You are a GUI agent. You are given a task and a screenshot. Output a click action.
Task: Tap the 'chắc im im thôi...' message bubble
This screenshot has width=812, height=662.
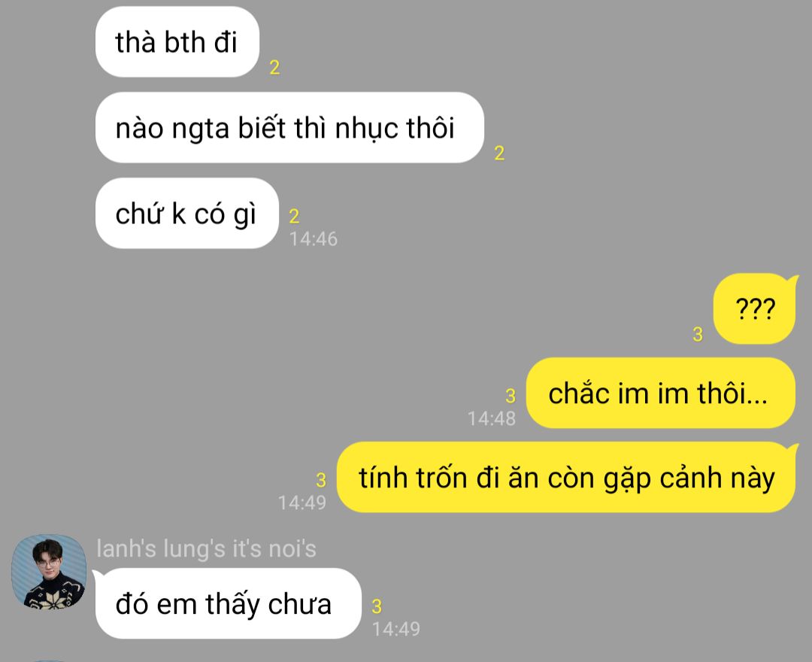[660, 393]
